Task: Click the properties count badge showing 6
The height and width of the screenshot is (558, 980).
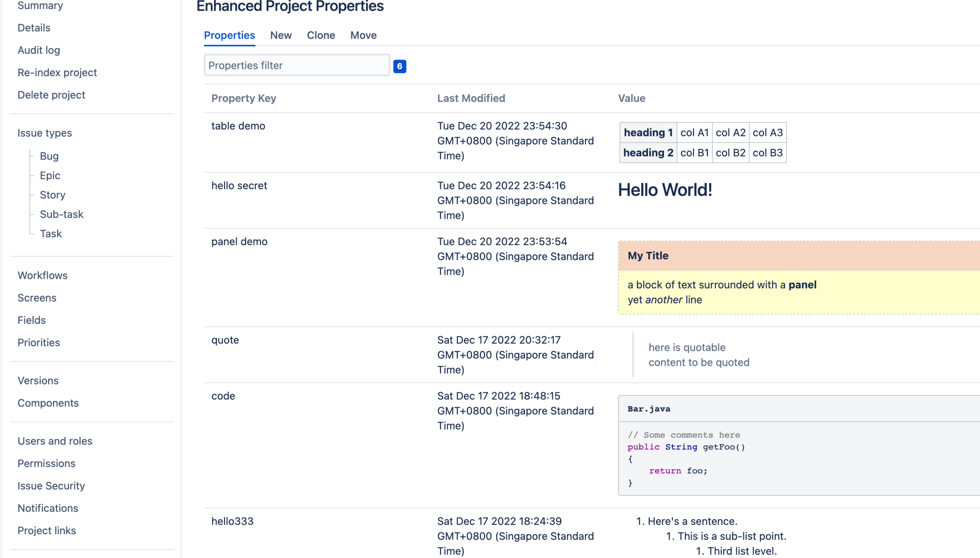Action: coord(400,66)
